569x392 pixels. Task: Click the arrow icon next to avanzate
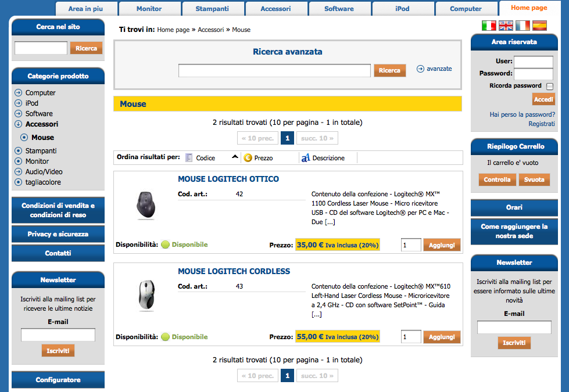point(420,69)
